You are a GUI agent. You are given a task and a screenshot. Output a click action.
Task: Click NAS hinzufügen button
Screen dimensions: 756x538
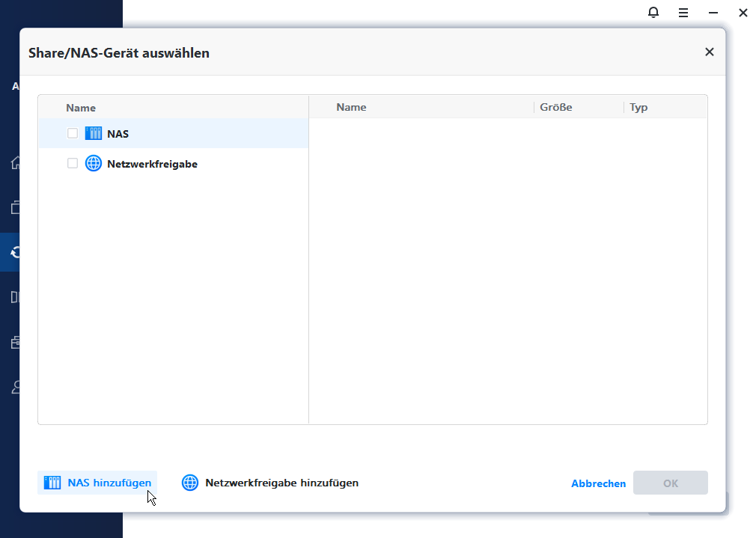pos(97,483)
